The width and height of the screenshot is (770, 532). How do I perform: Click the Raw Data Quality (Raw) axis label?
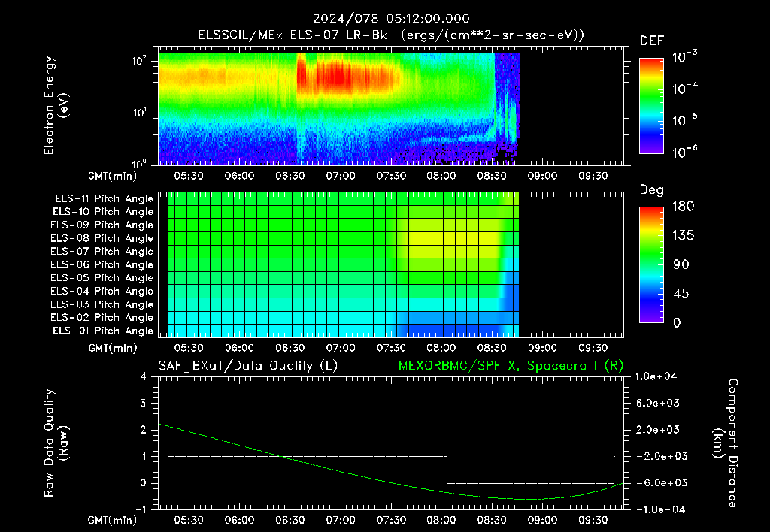56,443
